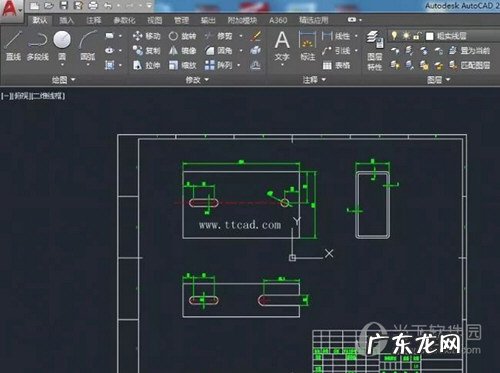Save the drawing with the floppy disk icon
Viewport: 500px width, 373px height.
[64, 5]
